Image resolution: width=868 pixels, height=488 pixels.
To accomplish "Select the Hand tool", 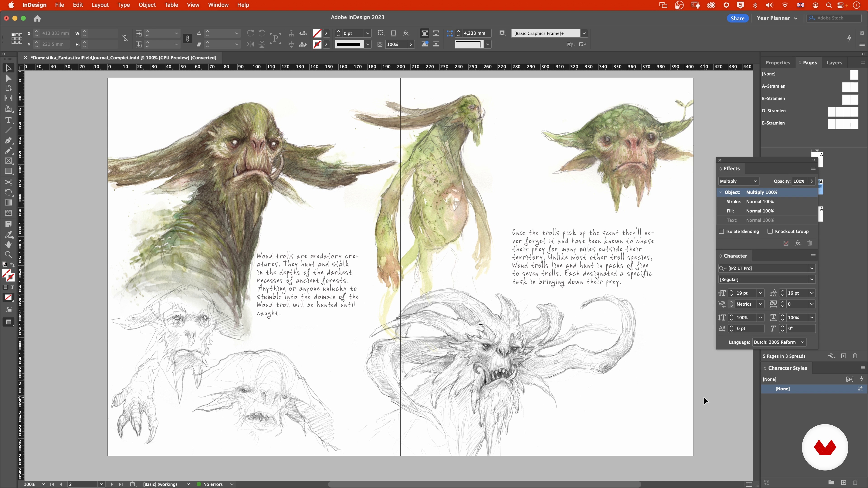I will [8, 244].
